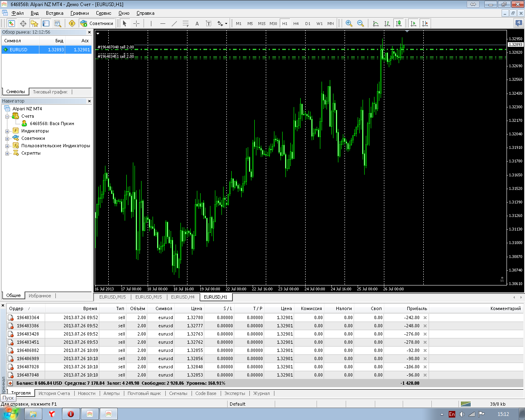This screenshot has height=420, width=525.
Task: Open the Strategy Tester icon in toolbar
Action: (x=58, y=23)
